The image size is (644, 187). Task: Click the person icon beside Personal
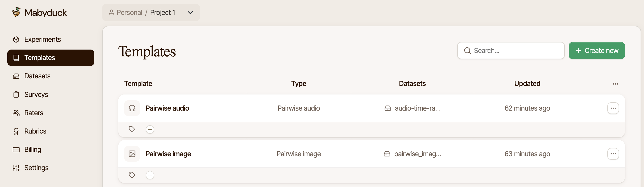tap(111, 12)
